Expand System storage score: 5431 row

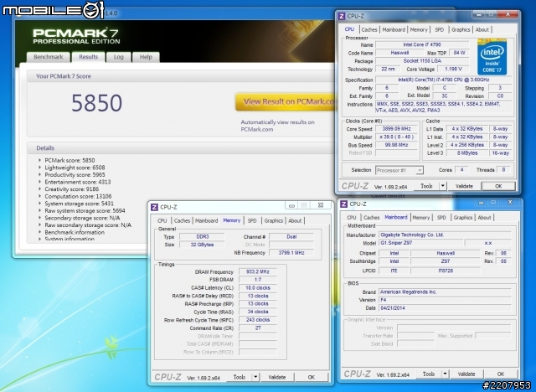[79, 204]
